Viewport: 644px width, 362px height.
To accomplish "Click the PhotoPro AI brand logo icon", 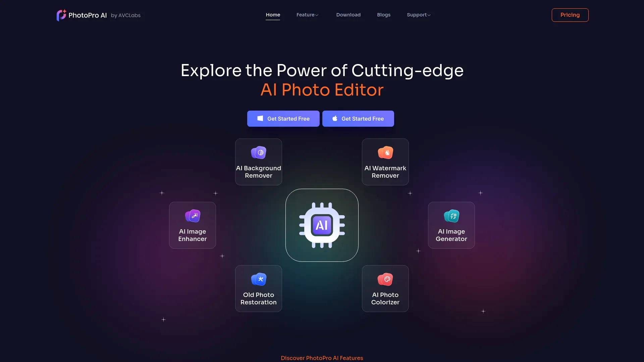I will click(61, 15).
